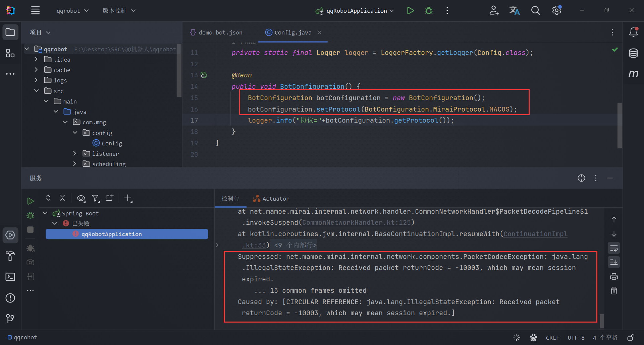Click the translate icon in title bar
The height and width of the screenshot is (345, 644).
[514, 10]
